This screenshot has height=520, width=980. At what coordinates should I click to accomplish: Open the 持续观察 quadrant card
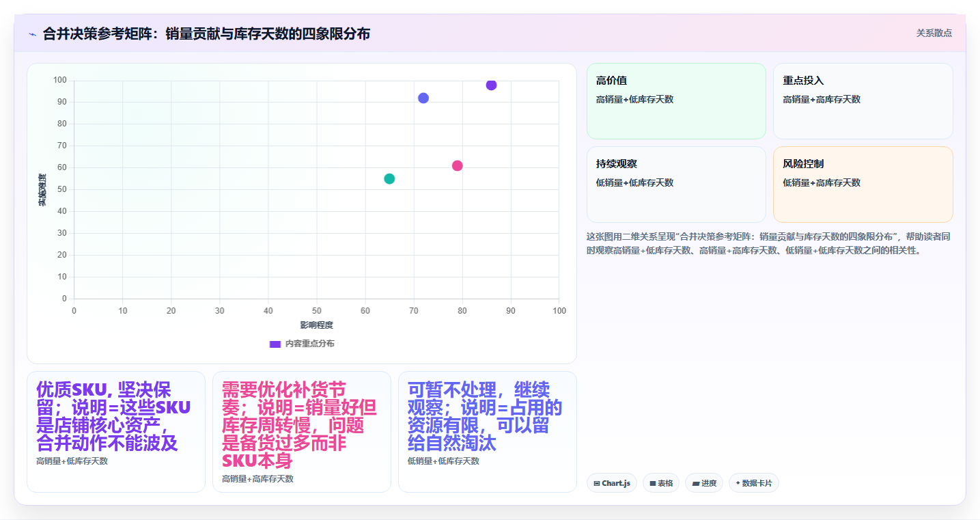click(x=676, y=184)
